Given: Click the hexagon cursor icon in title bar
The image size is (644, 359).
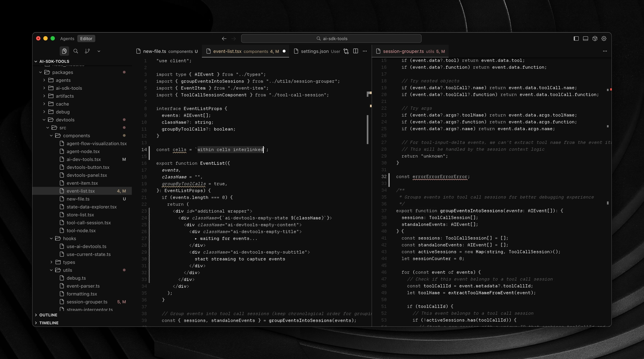Looking at the screenshot, I should 595,38.
